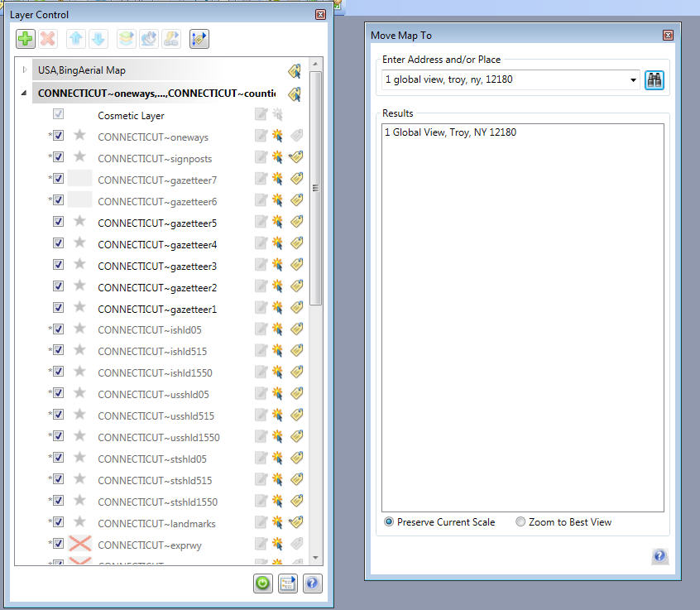The height and width of the screenshot is (610, 700).
Task: Select the layer move-up arrow icon
Action: 74,38
